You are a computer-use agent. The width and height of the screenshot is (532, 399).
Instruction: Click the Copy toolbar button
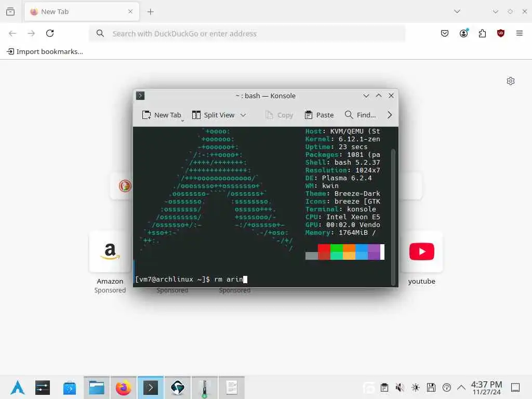(279, 115)
